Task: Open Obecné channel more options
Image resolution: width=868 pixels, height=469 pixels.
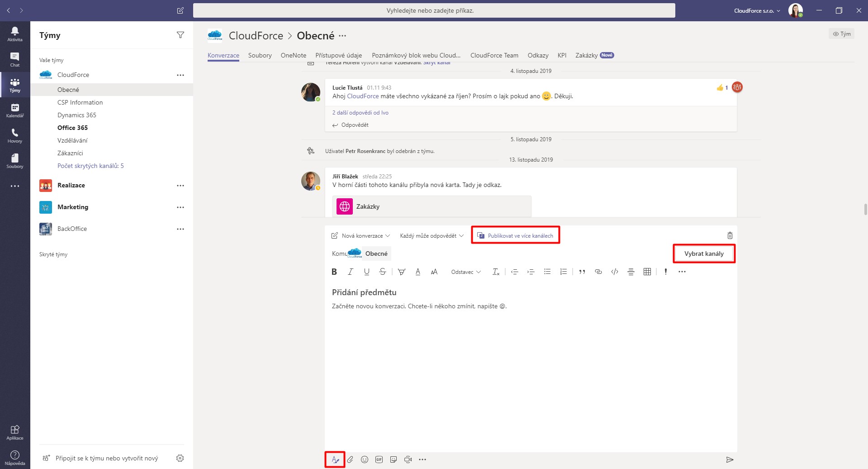Action: tap(342, 35)
